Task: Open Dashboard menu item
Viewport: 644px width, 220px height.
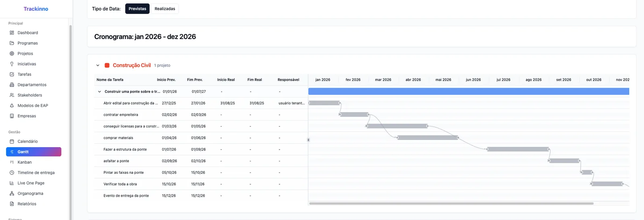Action: coord(34,33)
